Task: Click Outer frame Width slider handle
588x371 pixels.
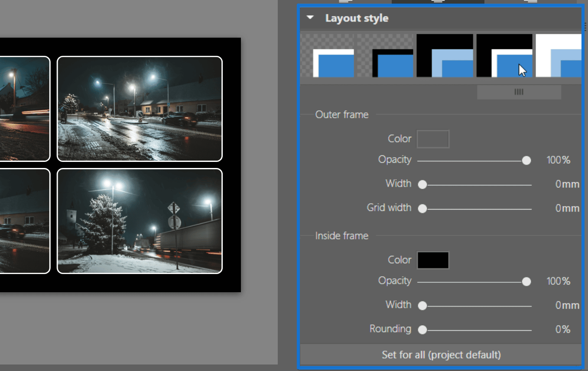Action: click(422, 185)
